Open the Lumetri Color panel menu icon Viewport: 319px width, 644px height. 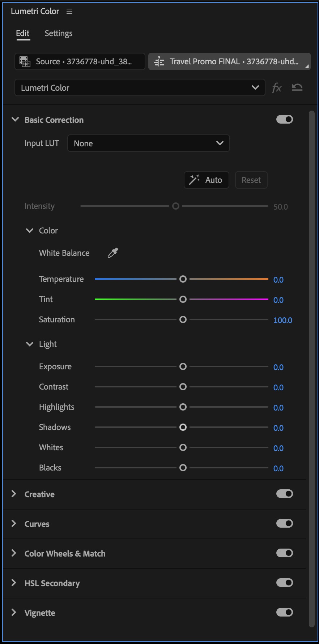69,12
